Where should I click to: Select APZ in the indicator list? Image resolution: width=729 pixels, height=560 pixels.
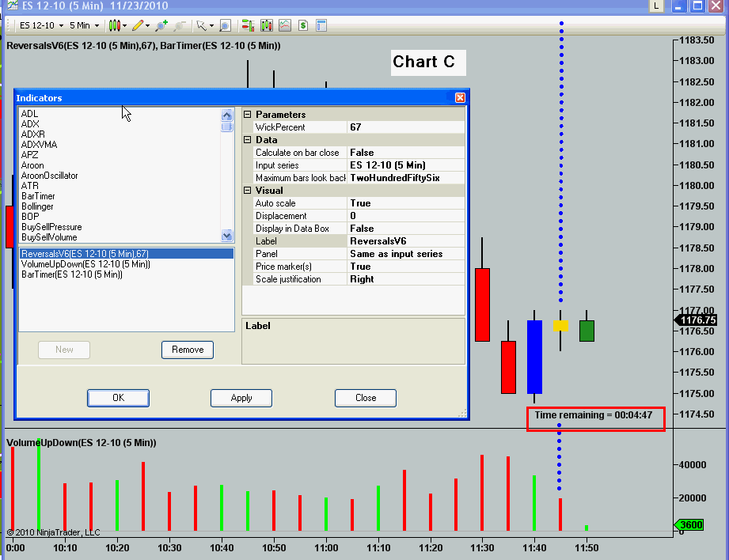29,155
